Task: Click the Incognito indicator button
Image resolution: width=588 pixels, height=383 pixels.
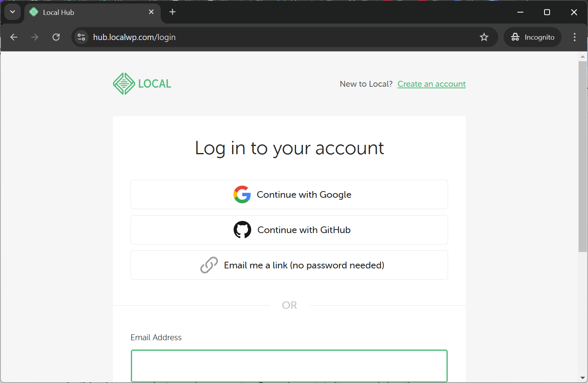Action: click(x=533, y=37)
